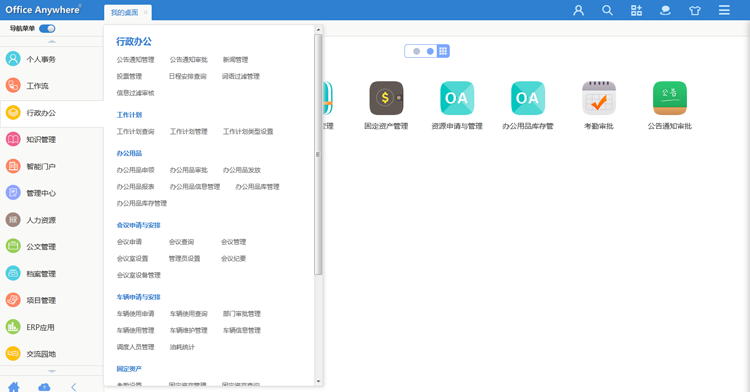Open the theme shirt icon
Screen dimensions: 750x392
coord(695,10)
